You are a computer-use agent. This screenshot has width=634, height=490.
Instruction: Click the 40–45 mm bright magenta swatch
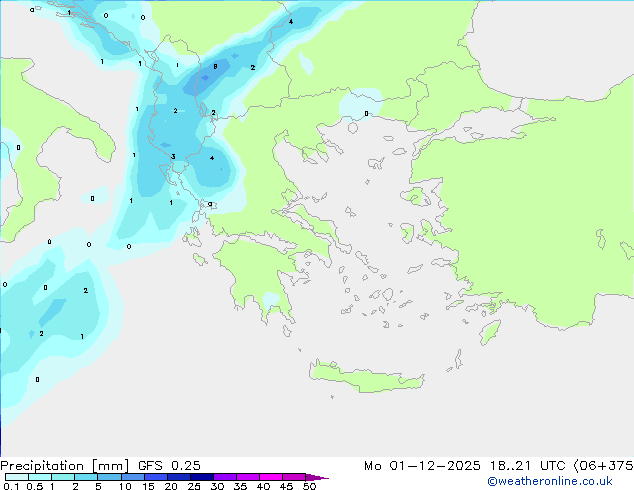[271, 477]
